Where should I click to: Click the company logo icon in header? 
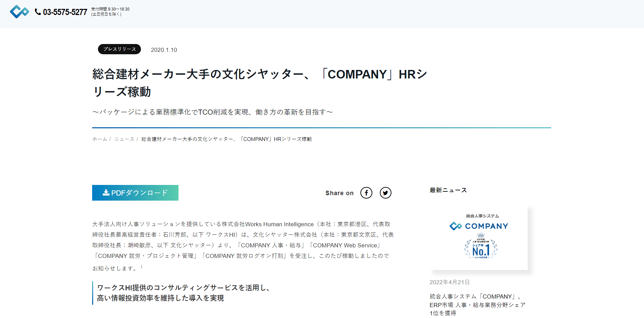click(19, 12)
